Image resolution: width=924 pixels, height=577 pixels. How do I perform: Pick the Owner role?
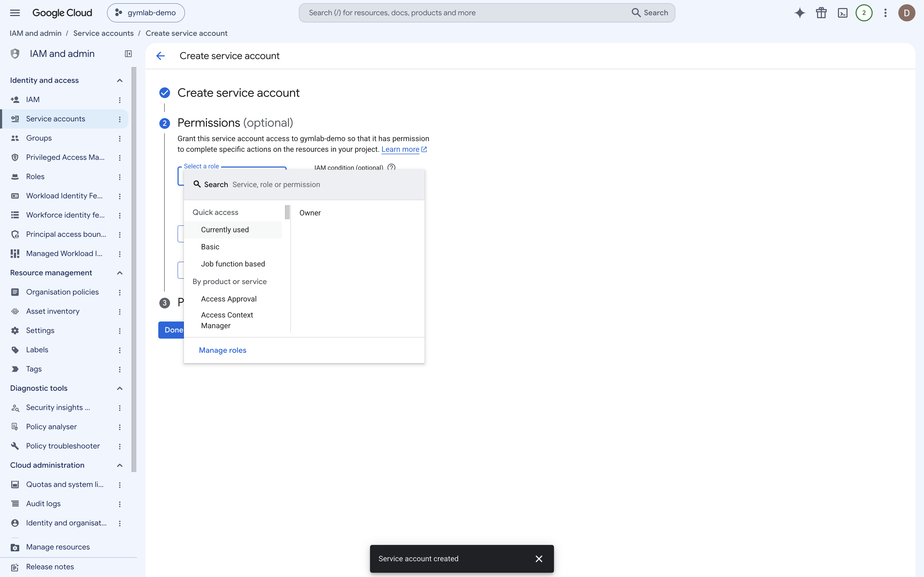pyautogui.click(x=310, y=213)
